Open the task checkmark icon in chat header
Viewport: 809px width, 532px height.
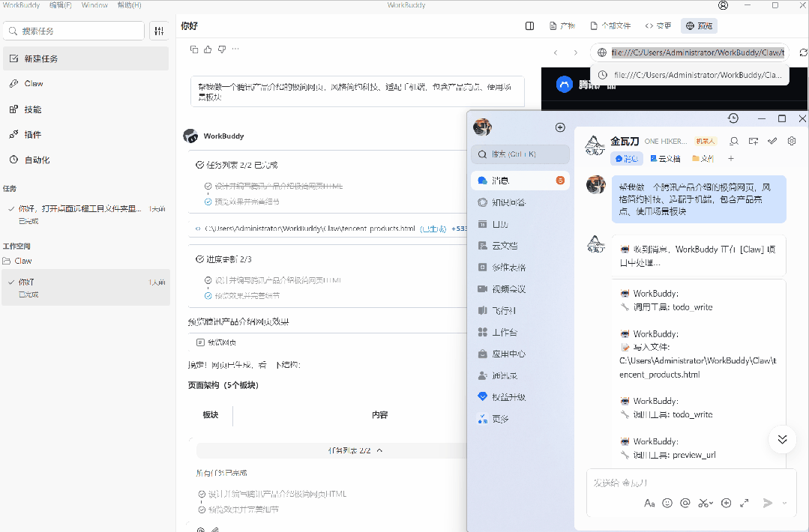772,142
